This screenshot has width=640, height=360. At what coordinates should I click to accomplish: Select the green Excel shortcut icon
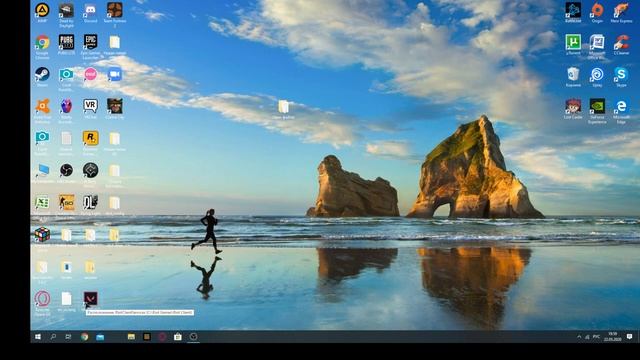(x=42, y=202)
